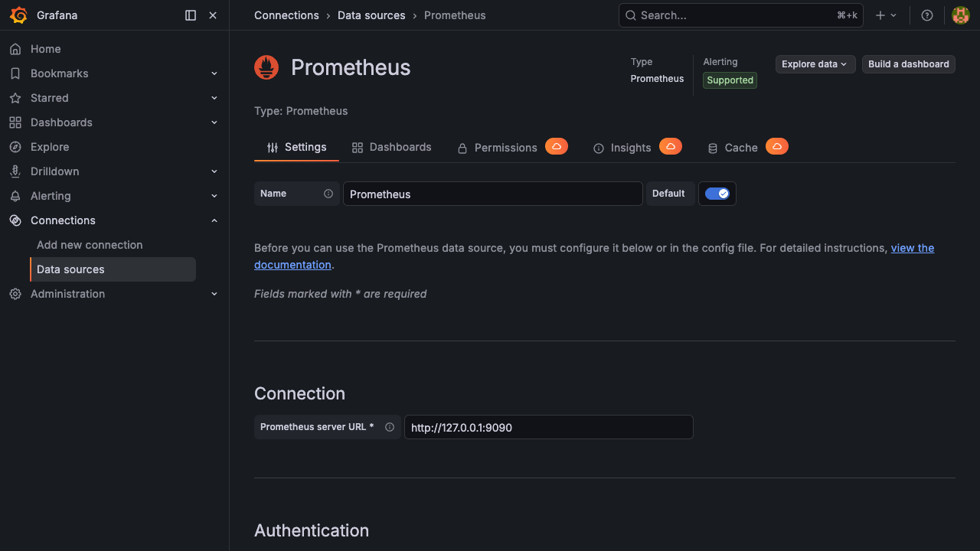
Task: Toggle the dock menu panel icon
Action: tap(191, 15)
